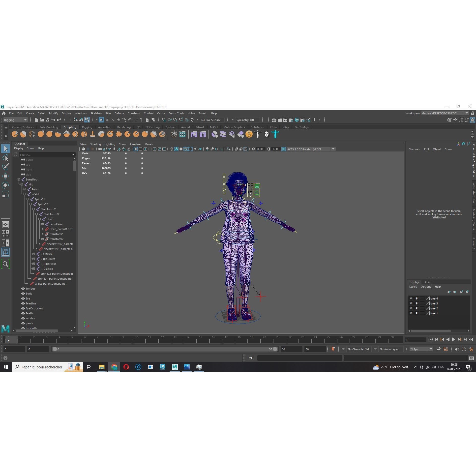
Task: Select the Sculpt tool on the Sculpting shelf
Action: (15, 134)
